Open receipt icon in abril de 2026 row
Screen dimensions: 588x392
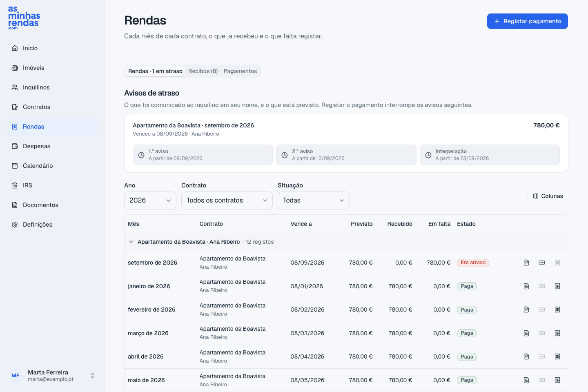pyautogui.click(x=557, y=356)
